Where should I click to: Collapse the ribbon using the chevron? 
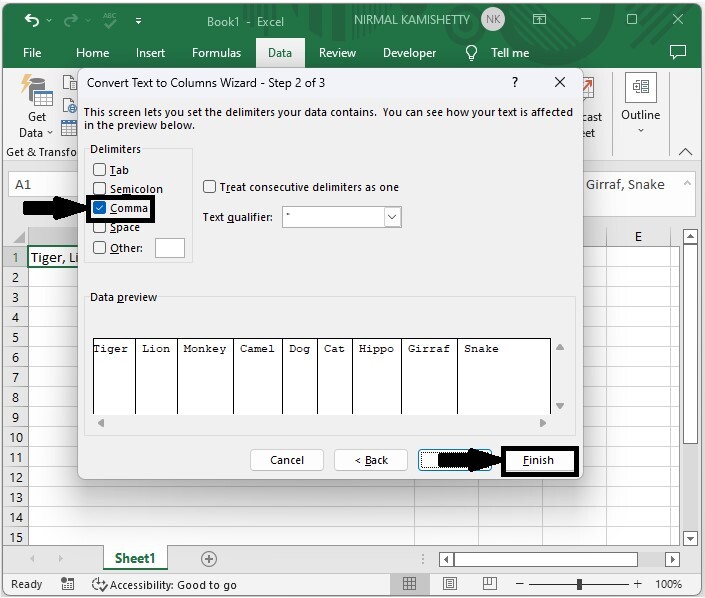pyautogui.click(x=685, y=152)
